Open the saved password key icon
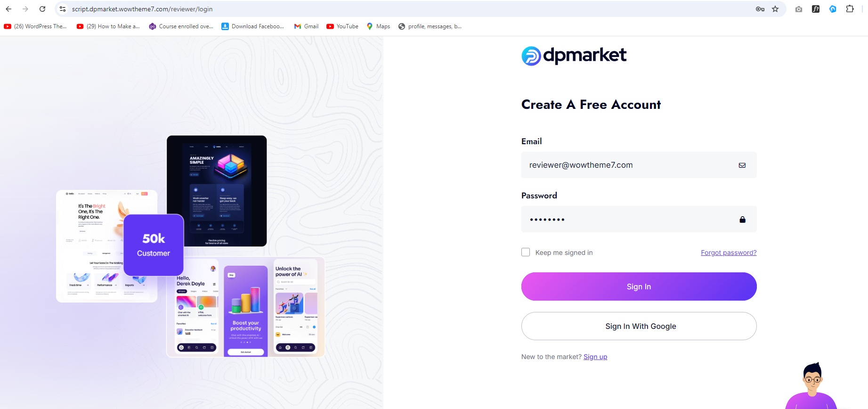The height and width of the screenshot is (409, 868). [x=760, y=9]
